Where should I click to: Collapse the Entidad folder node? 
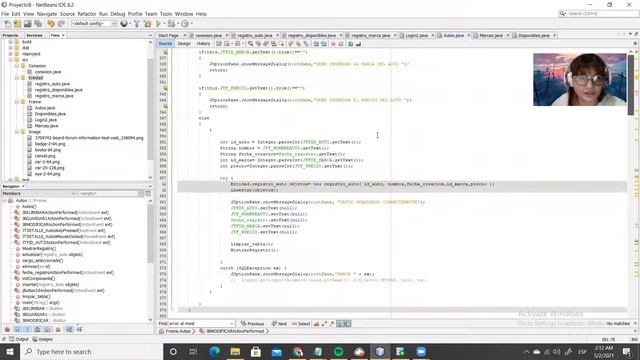pos(17,78)
